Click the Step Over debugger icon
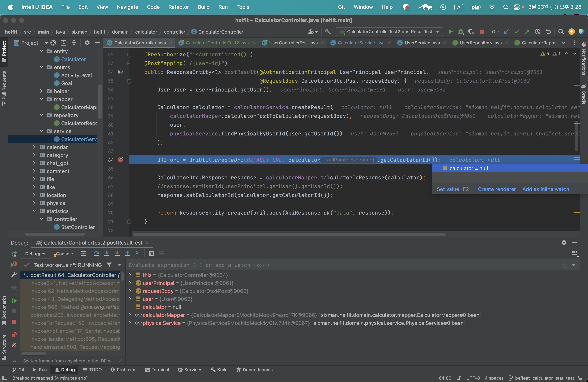Image resolution: width=588 pixels, height=382 pixels. [x=96, y=253]
